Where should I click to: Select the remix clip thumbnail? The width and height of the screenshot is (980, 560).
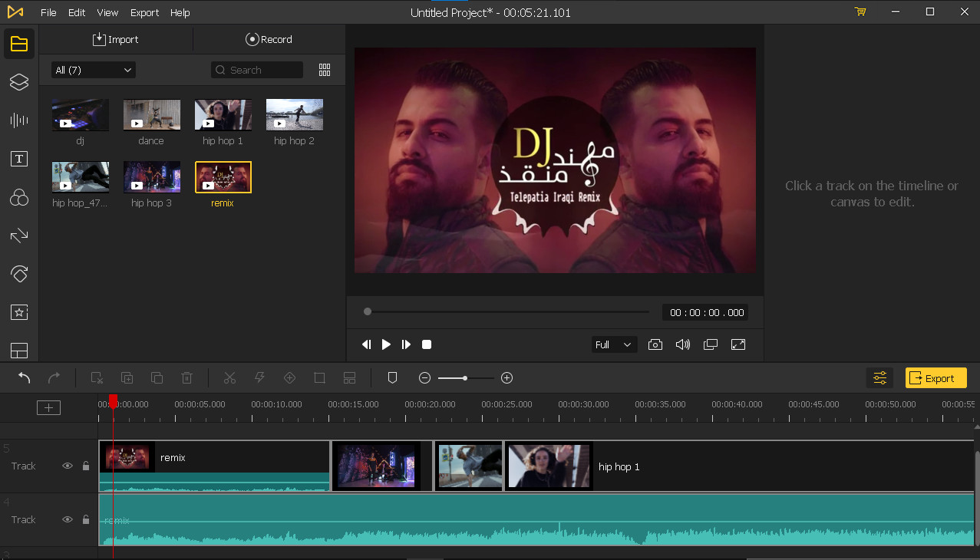(223, 176)
